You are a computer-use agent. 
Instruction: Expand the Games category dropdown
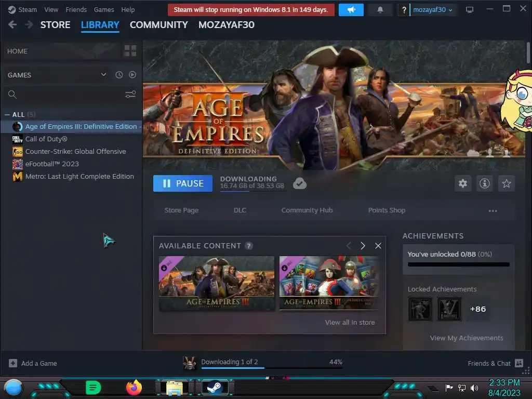(x=103, y=75)
